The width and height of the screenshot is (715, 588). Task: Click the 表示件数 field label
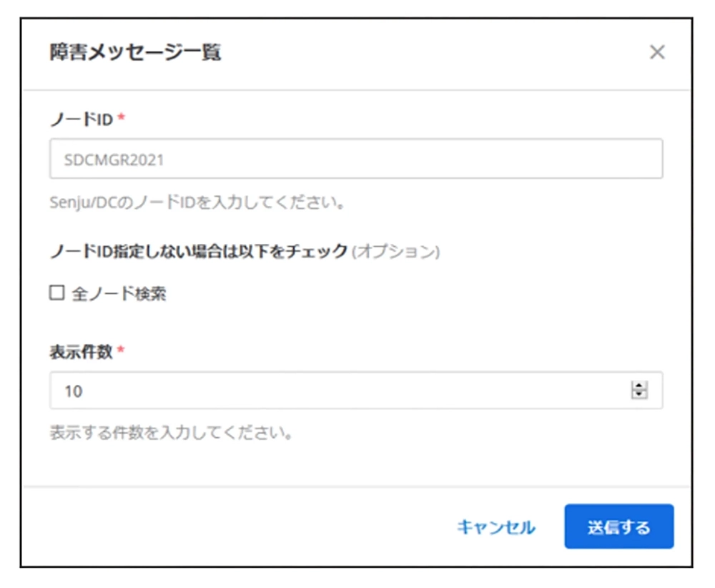[x=82, y=351]
